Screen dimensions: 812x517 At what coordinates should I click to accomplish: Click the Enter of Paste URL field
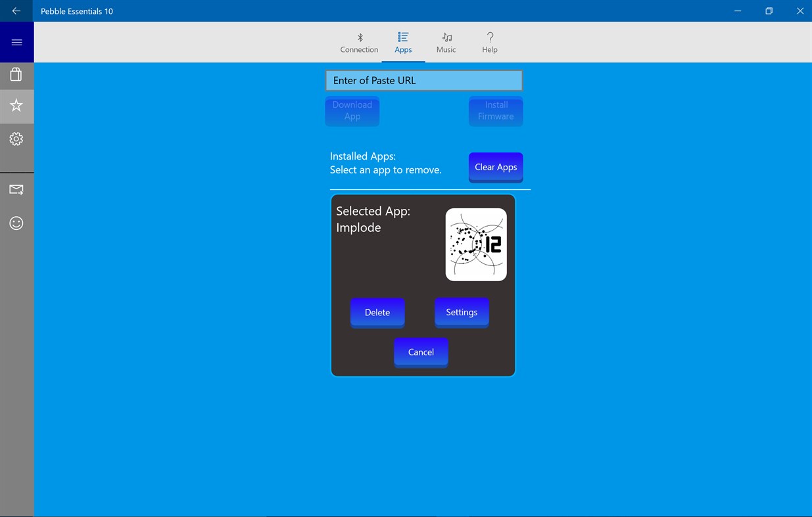(x=423, y=80)
